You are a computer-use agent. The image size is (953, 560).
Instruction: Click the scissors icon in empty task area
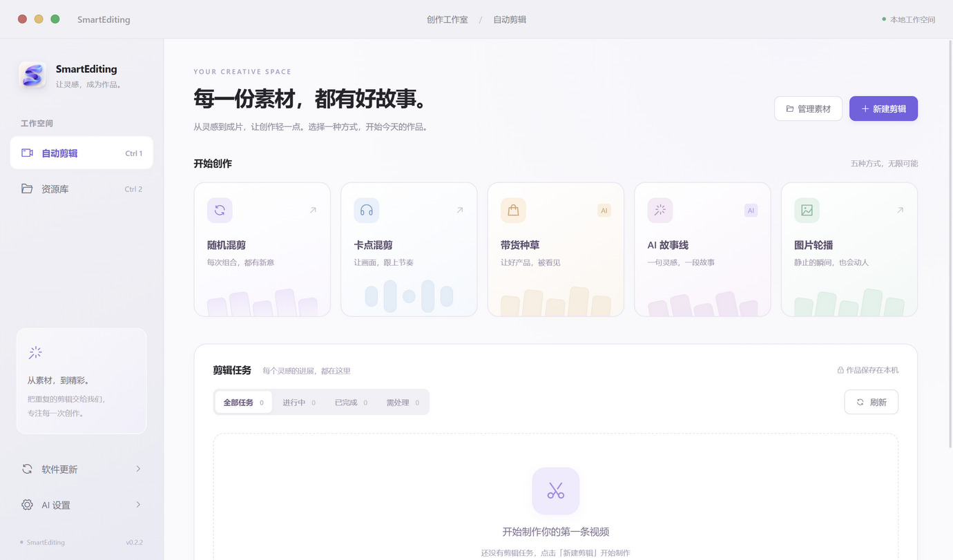556,491
